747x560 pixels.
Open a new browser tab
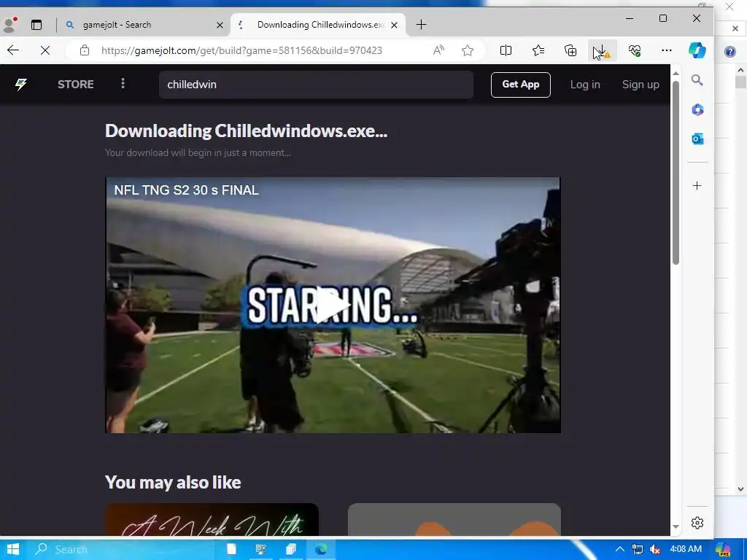tap(421, 25)
